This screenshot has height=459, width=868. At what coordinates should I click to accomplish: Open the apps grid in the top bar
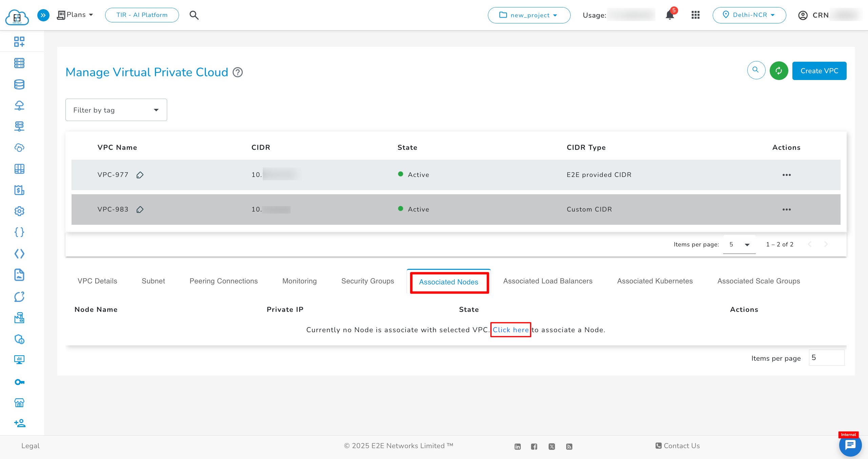pyautogui.click(x=695, y=15)
